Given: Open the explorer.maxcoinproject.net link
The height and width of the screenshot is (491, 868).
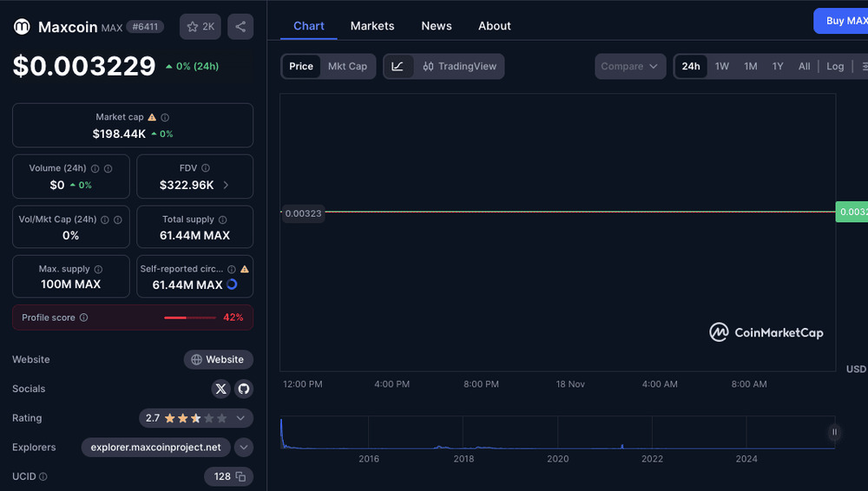Looking at the screenshot, I should 156,448.
